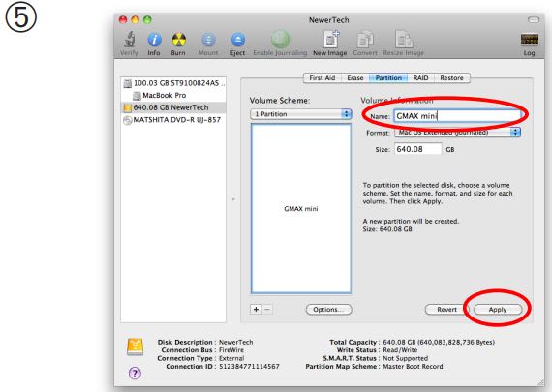This screenshot has height=392, width=552.
Task: Click the Total Capacity 640.08 GB value
Action: pos(439,342)
